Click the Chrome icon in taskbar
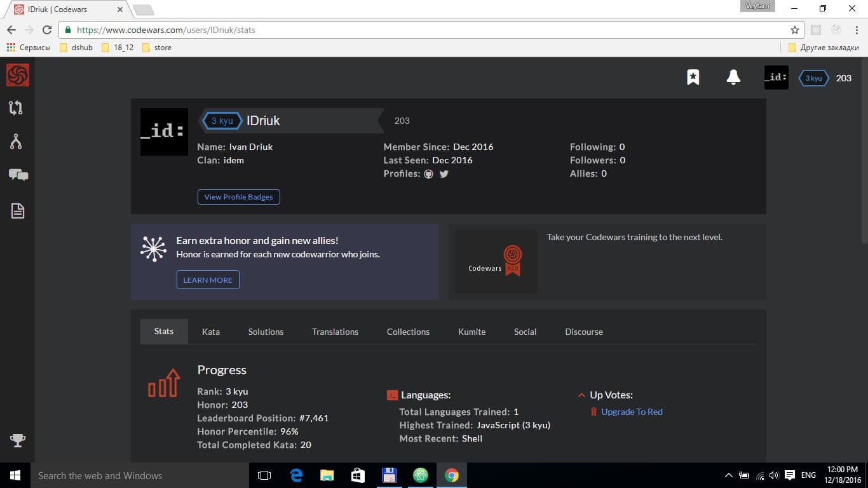Viewport: 868px width, 488px height. [x=451, y=475]
